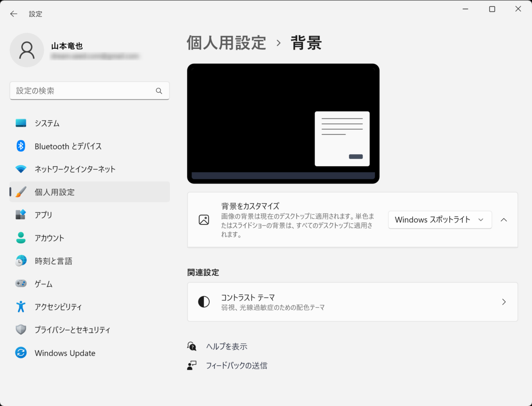
Task: Click the paintbrush personalization icon
Action: click(21, 192)
